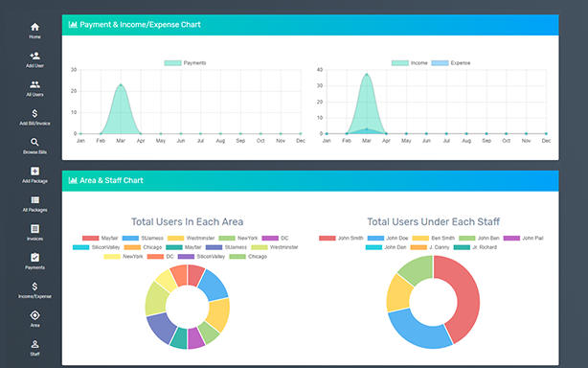The width and height of the screenshot is (588, 368).
Task: Open the Staff person icon
Action: point(34,344)
